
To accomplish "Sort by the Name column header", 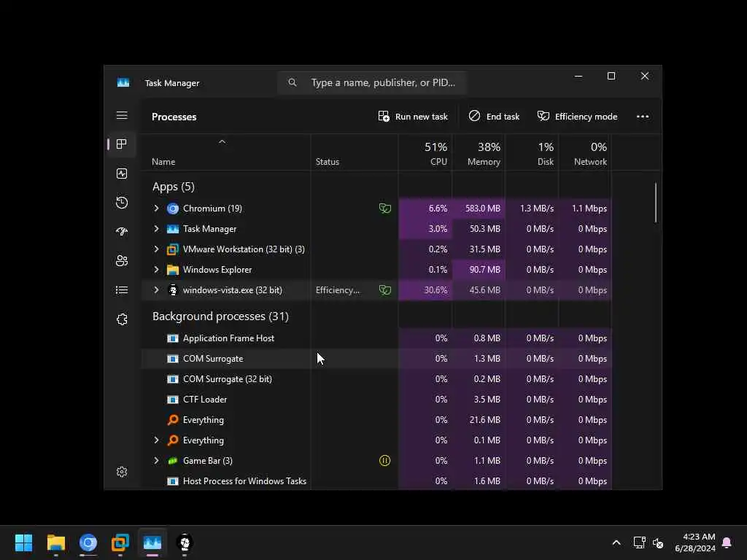I will [x=226, y=152].
